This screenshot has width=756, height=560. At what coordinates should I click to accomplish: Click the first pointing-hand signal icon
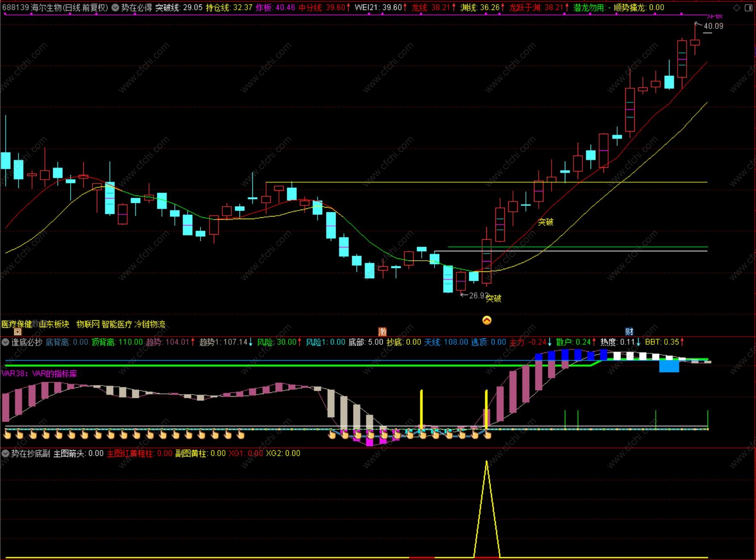pos(7,435)
